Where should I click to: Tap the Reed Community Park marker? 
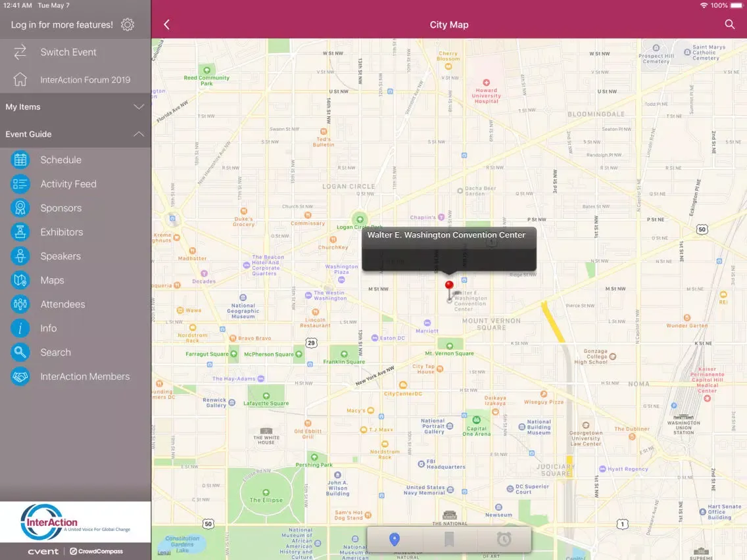coord(206,70)
